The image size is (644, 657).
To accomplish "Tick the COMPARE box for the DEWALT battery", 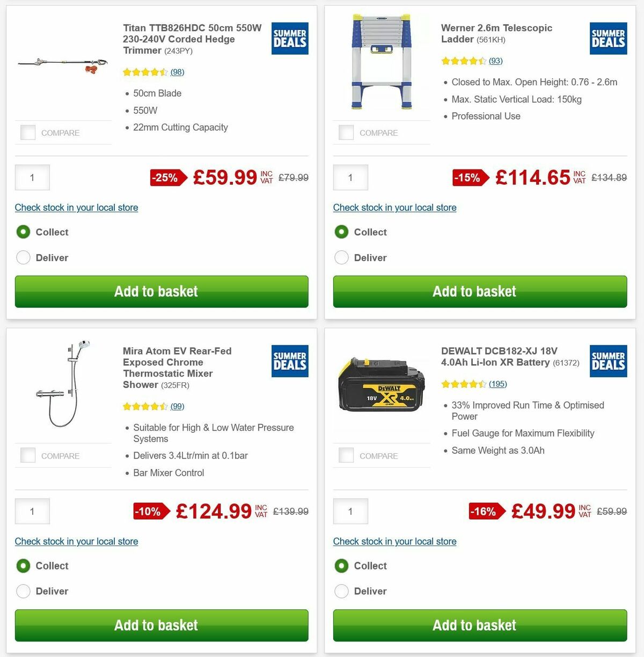I will (x=346, y=455).
